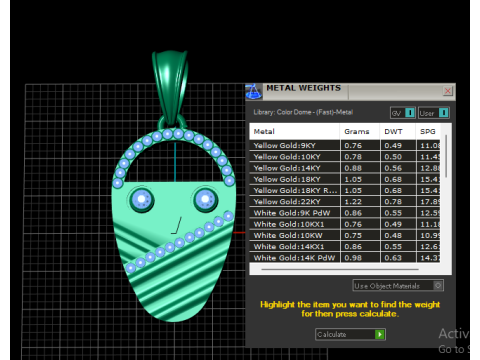Sort by the DWT column header
The image size is (480, 360).
[398, 131]
